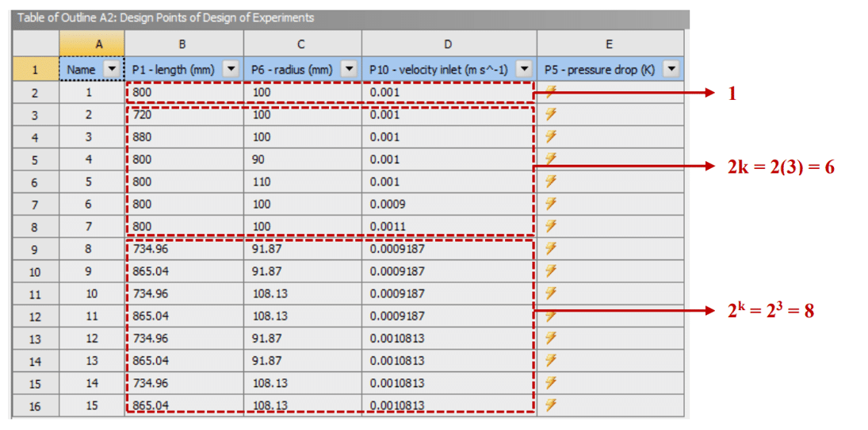Open the P5 - pressure drop dropdown
868x430 pixels.
671,70
